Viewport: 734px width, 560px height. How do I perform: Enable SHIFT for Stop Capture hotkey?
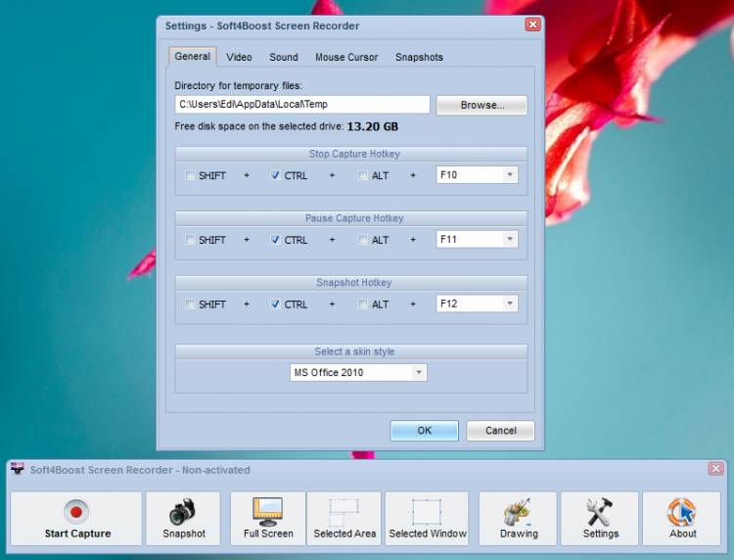pos(190,175)
